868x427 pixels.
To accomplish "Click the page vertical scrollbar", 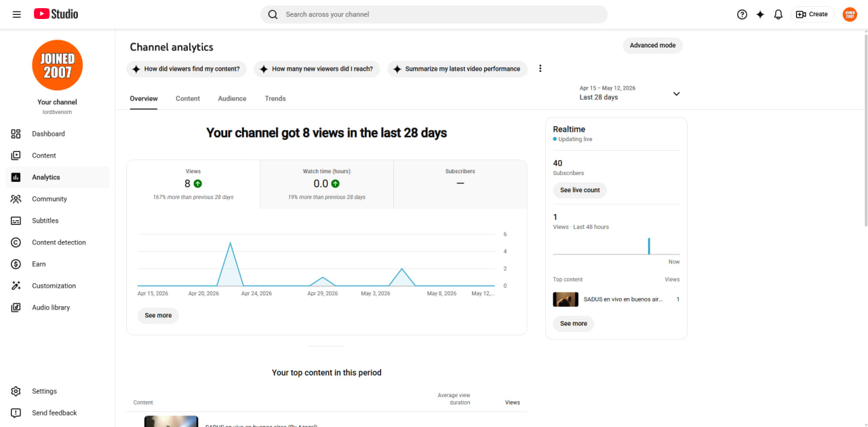I will (865, 129).
